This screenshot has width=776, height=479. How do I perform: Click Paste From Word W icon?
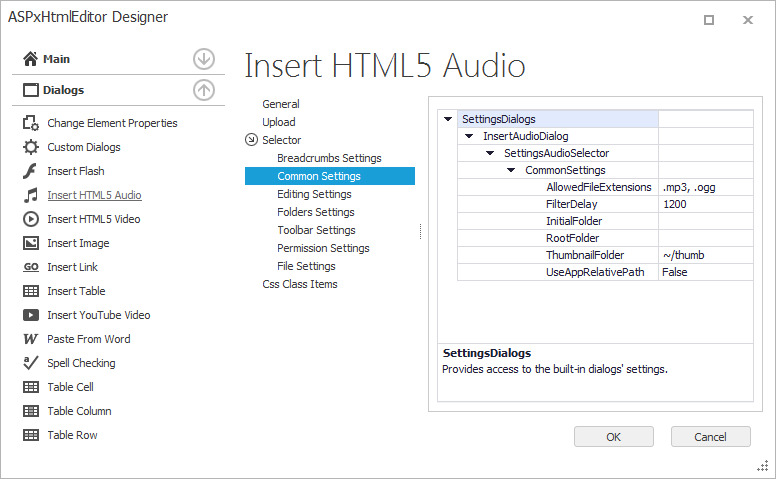pos(30,339)
